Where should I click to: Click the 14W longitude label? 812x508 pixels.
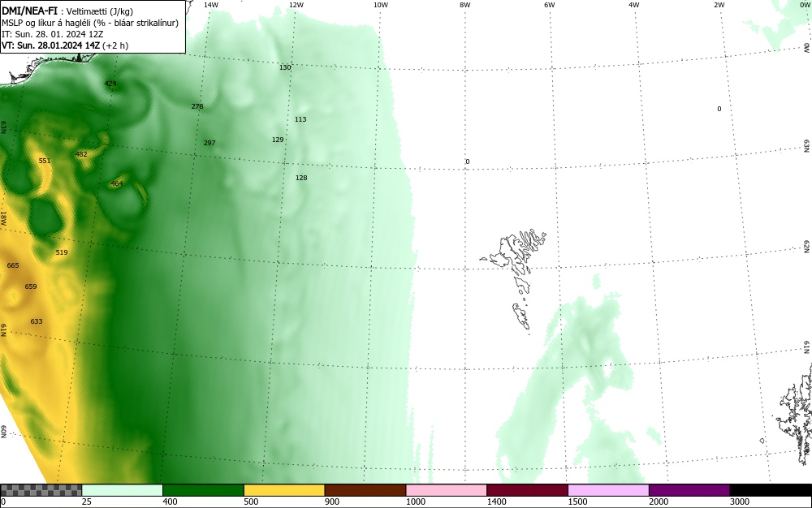(211, 5)
